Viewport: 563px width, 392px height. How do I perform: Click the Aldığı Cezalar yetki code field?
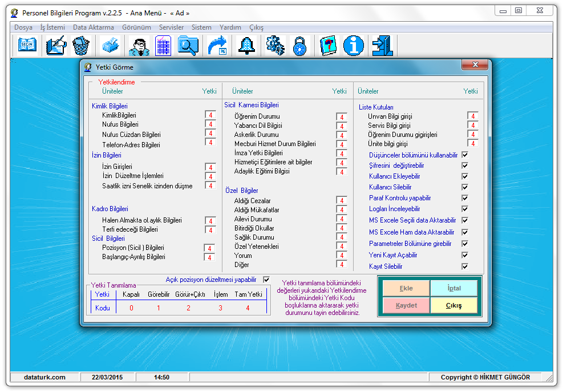(342, 200)
